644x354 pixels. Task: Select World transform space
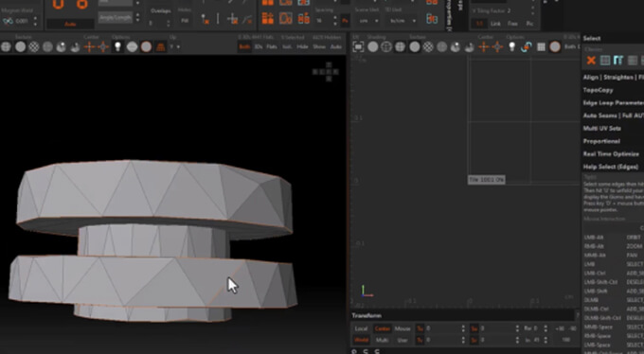361,340
